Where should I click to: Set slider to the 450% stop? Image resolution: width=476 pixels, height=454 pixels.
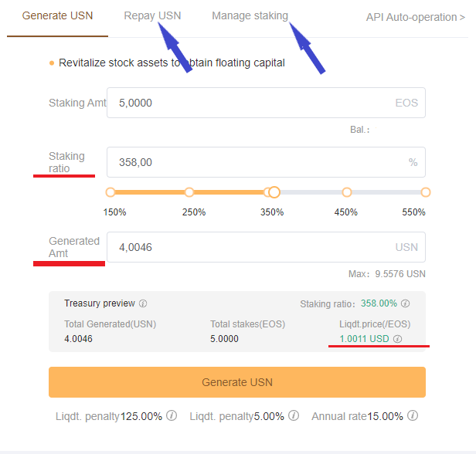point(347,192)
